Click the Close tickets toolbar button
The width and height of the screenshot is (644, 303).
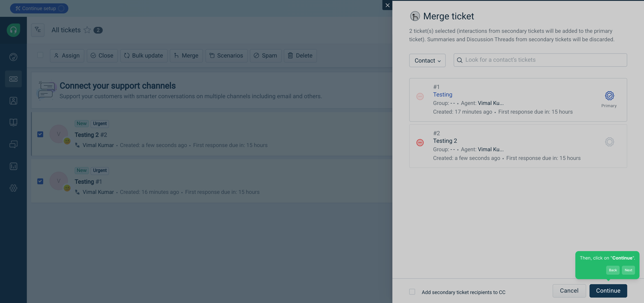pyautogui.click(x=102, y=56)
